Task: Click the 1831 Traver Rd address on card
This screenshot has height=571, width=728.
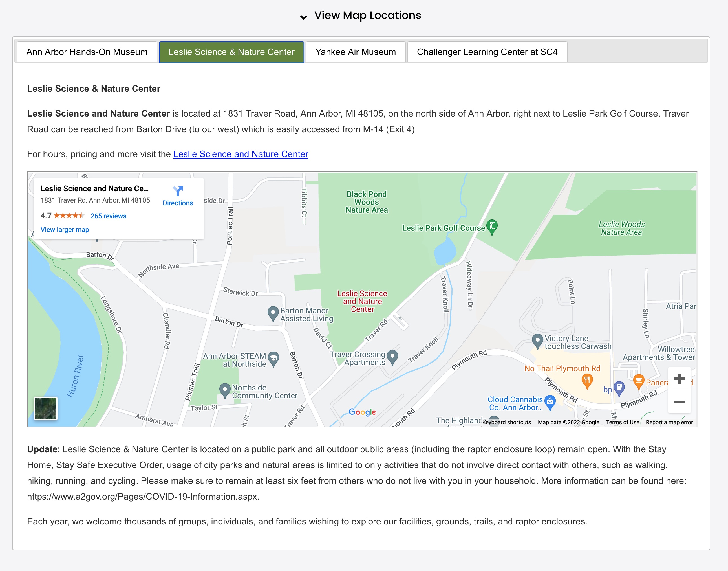Action: [95, 200]
